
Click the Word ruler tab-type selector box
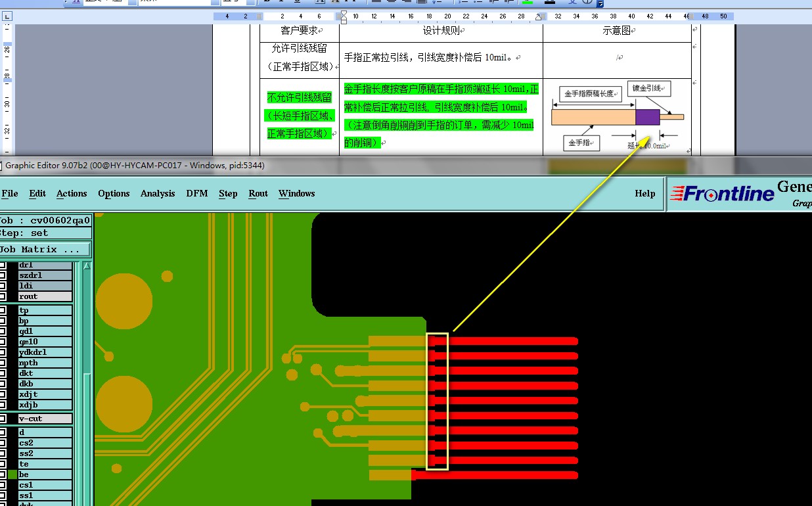tap(6, 16)
